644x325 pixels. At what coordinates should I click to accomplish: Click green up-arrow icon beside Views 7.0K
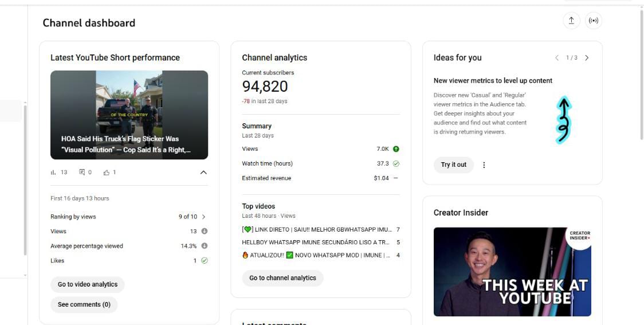[396, 149]
